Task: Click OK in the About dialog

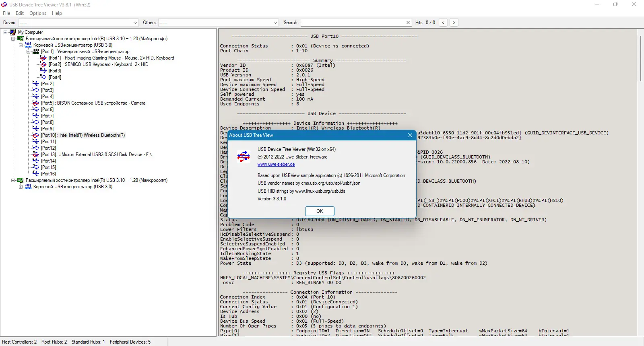Action: tap(320, 211)
